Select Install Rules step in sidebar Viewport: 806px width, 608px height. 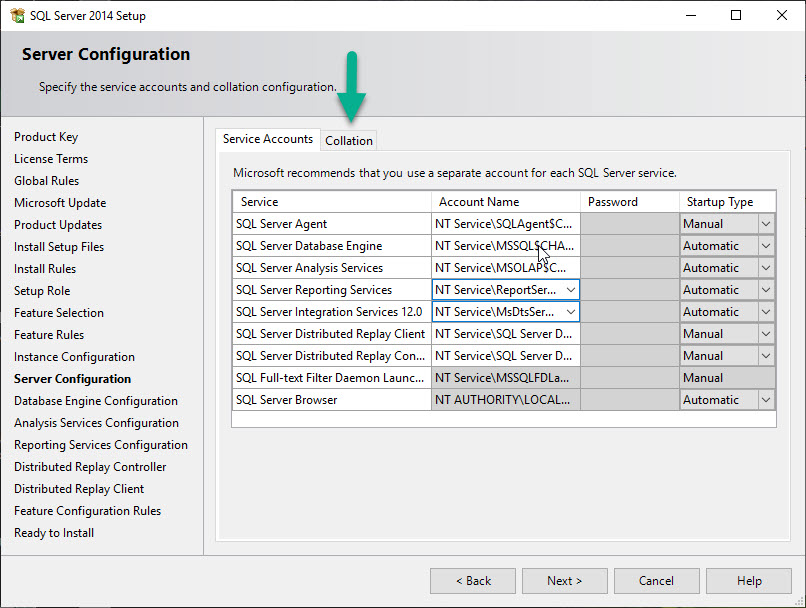pos(45,269)
